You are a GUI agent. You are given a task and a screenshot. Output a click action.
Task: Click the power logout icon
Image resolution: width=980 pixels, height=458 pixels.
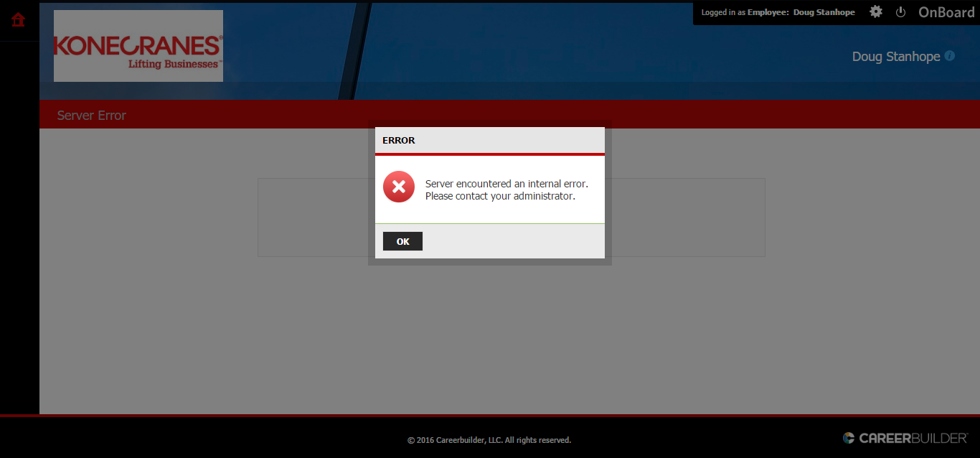coord(901,12)
